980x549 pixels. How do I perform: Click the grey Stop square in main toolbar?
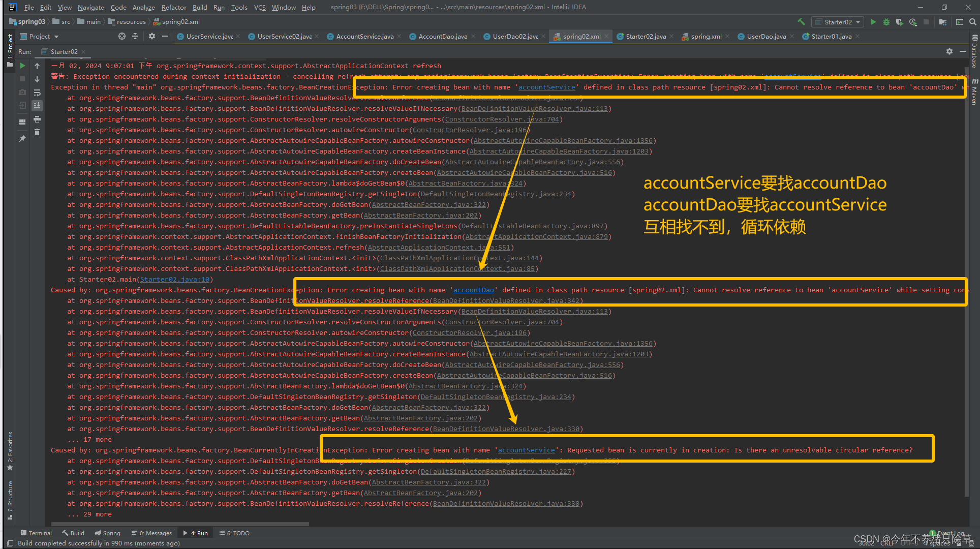click(926, 22)
